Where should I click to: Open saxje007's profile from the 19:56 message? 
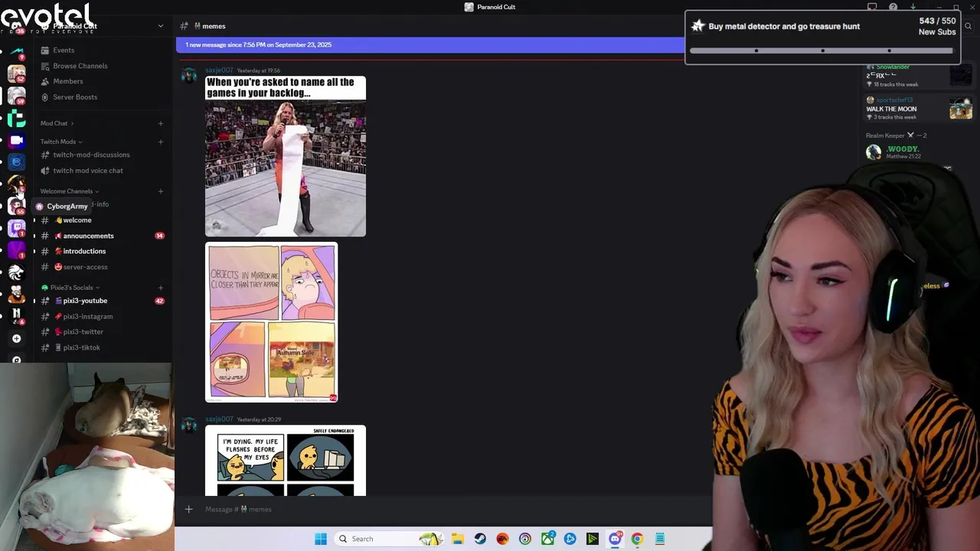coord(219,70)
